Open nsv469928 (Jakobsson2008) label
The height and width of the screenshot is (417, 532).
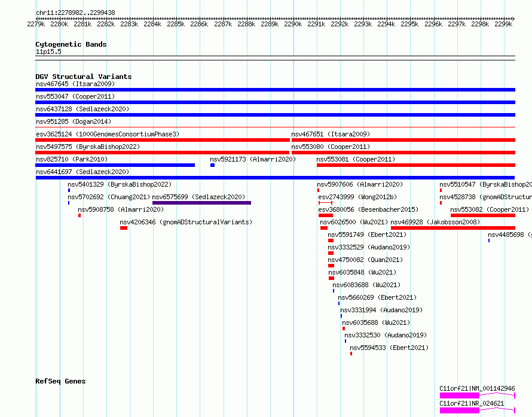[x=435, y=222]
